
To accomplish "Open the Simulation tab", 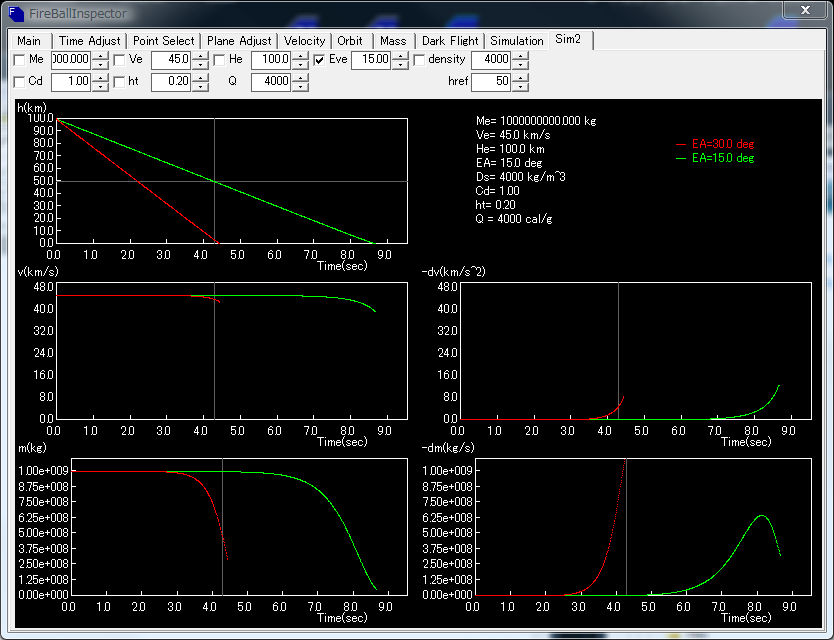I will point(517,41).
